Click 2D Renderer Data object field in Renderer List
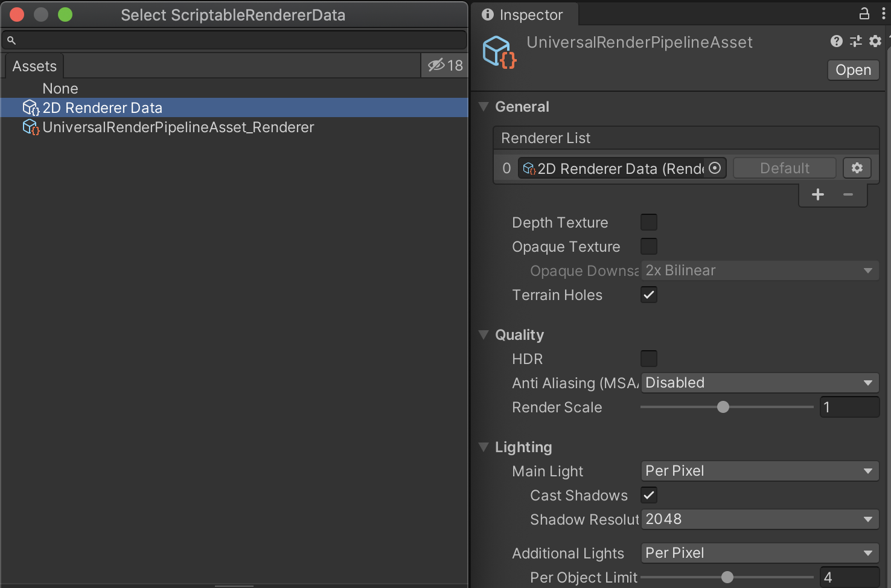Image resolution: width=891 pixels, height=588 pixels. pyautogui.click(x=622, y=168)
